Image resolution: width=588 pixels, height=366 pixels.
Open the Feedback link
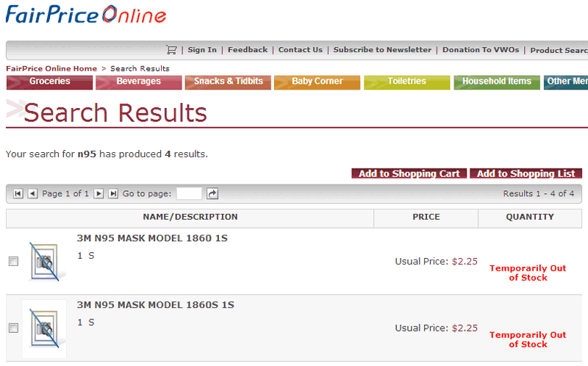[x=248, y=50]
